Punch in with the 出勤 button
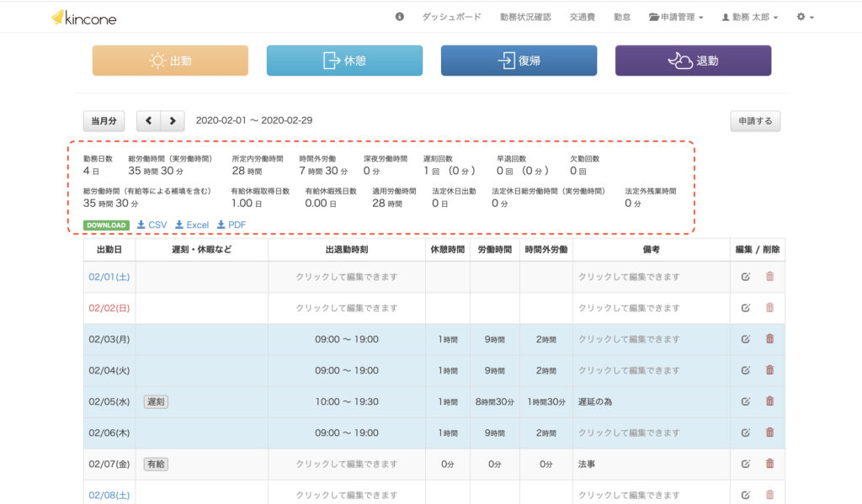Image resolution: width=862 pixels, height=504 pixels. coord(170,61)
